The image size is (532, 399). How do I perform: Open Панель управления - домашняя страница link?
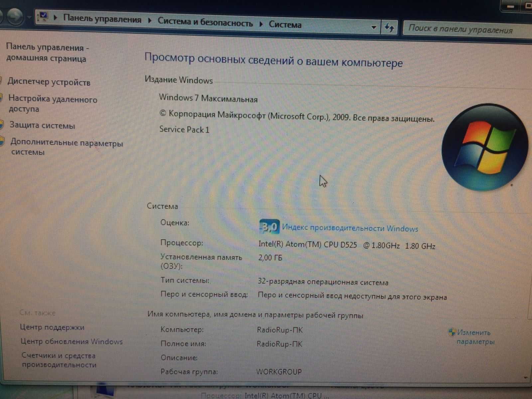click(48, 53)
